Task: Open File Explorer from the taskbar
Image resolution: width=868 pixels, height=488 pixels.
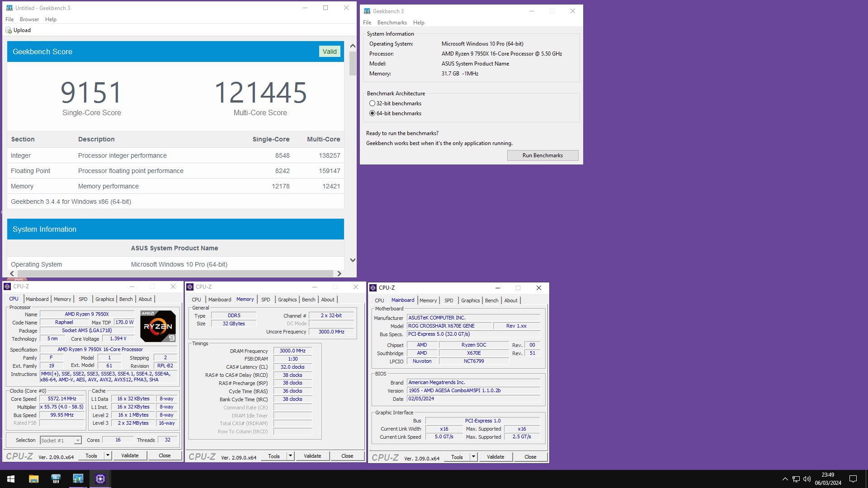Action: point(33,479)
